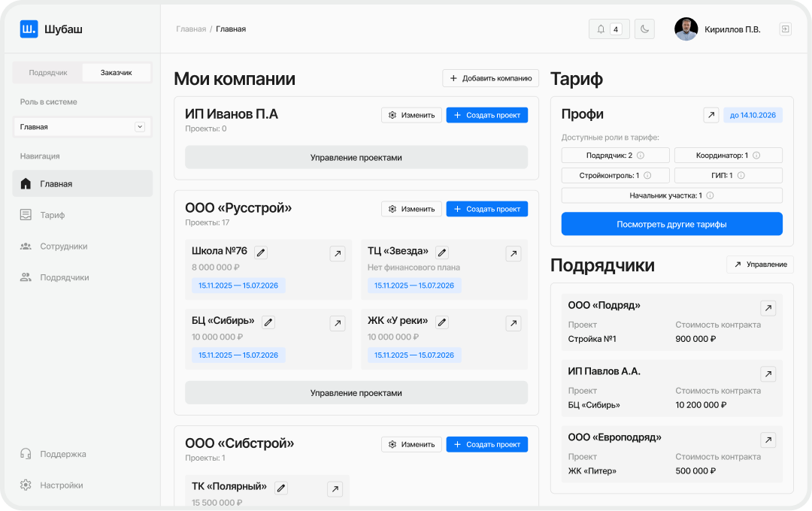Open Настройки via the gear icon
812x511 pixels.
click(26, 485)
